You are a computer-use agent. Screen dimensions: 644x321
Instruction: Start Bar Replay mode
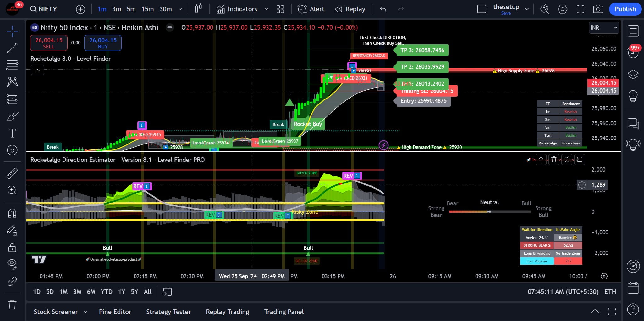(x=350, y=9)
